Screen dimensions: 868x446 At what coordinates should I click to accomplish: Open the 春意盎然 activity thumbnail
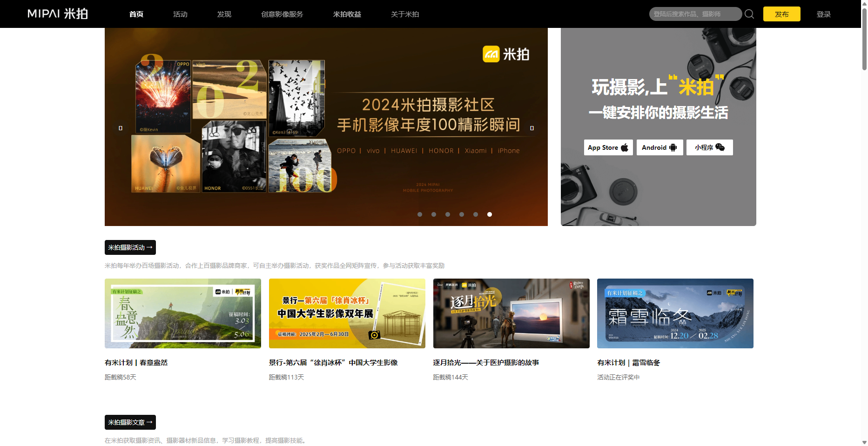click(183, 313)
